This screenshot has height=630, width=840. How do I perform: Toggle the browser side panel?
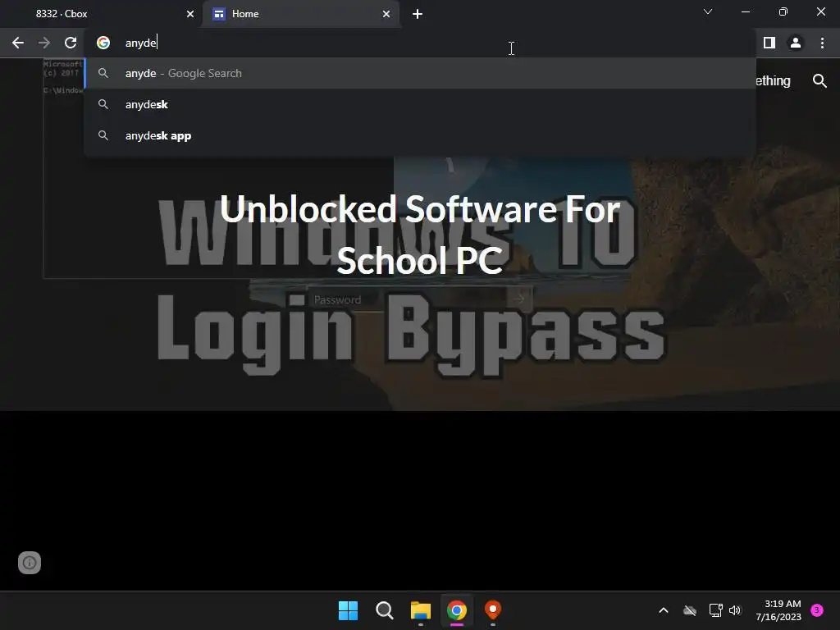coord(769,43)
